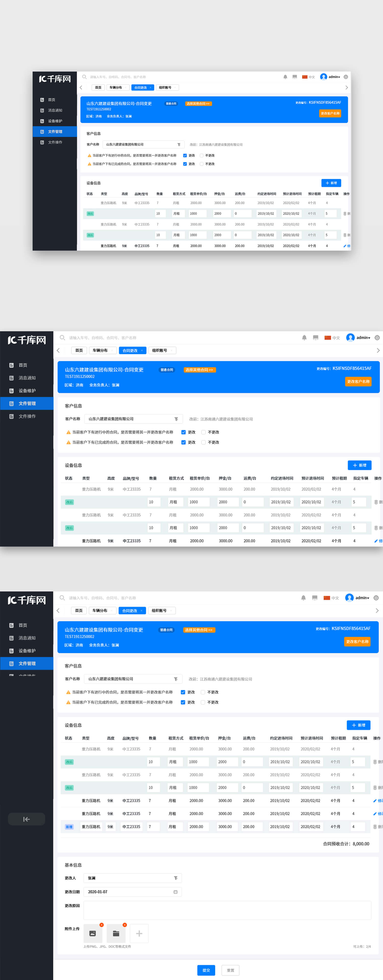This screenshot has height=980, width=383.
Task: Click the notification bell in small top mockup
Action: [285, 77]
